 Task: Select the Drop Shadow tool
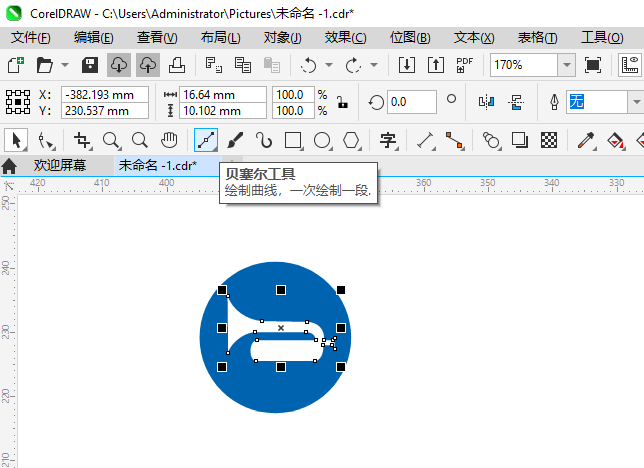(x=520, y=141)
